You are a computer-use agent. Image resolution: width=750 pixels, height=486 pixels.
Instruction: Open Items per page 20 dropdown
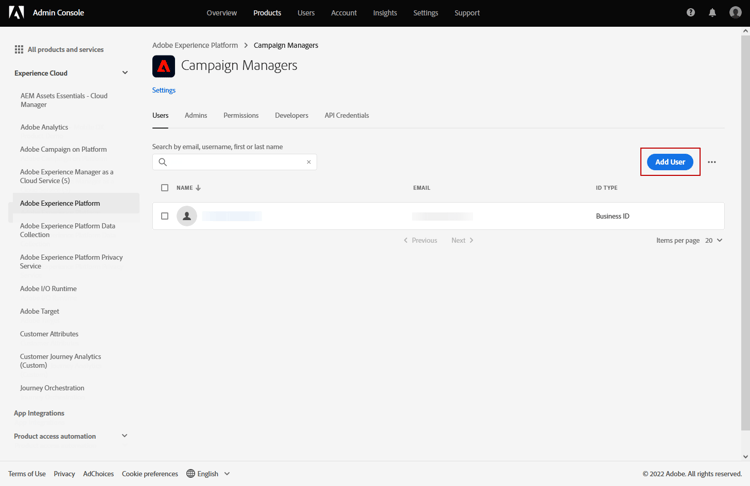(x=714, y=240)
